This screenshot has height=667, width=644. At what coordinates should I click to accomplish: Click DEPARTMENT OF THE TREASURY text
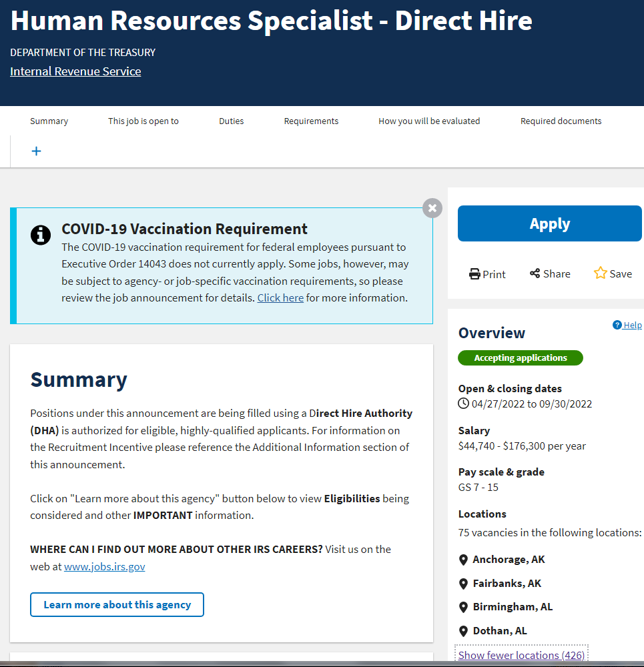click(83, 52)
